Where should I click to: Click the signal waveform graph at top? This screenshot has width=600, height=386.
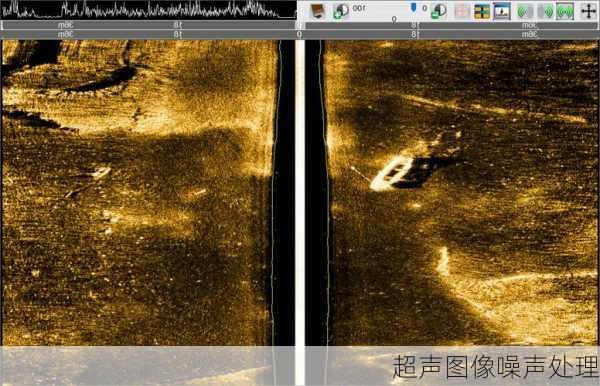(x=148, y=10)
